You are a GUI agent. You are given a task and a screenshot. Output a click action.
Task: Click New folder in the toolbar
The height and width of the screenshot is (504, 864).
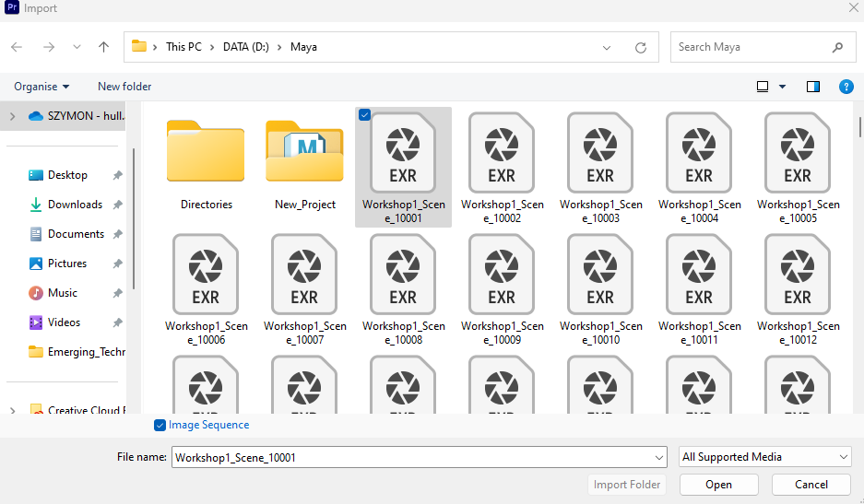pyautogui.click(x=124, y=87)
